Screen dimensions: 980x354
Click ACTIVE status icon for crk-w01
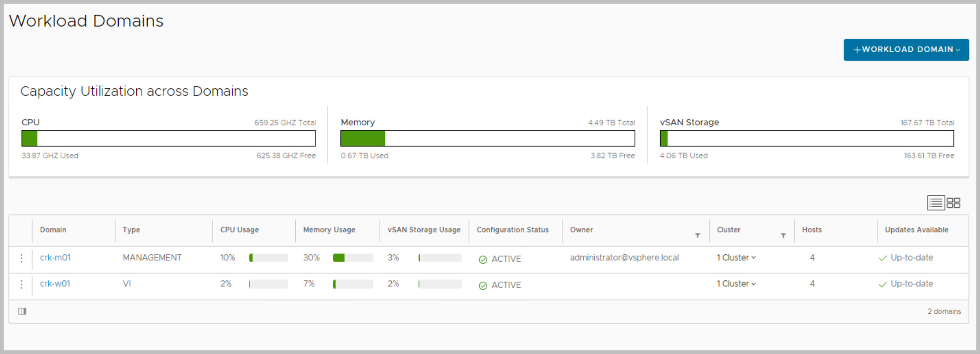(483, 285)
